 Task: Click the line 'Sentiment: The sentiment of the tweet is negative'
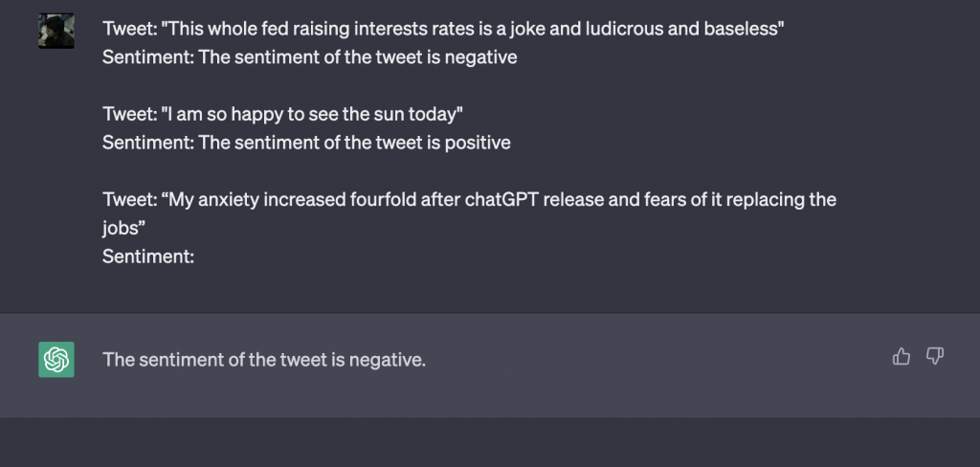tap(309, 57)
